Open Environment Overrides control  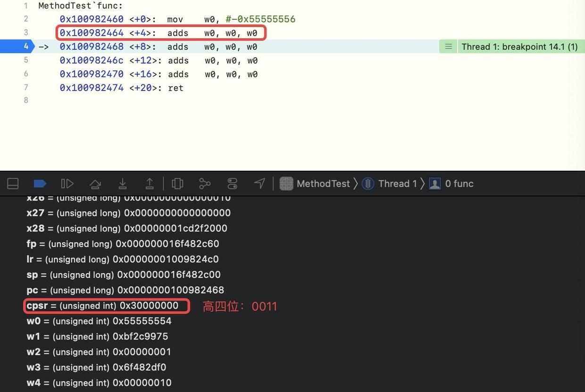(x=233, y=183)
